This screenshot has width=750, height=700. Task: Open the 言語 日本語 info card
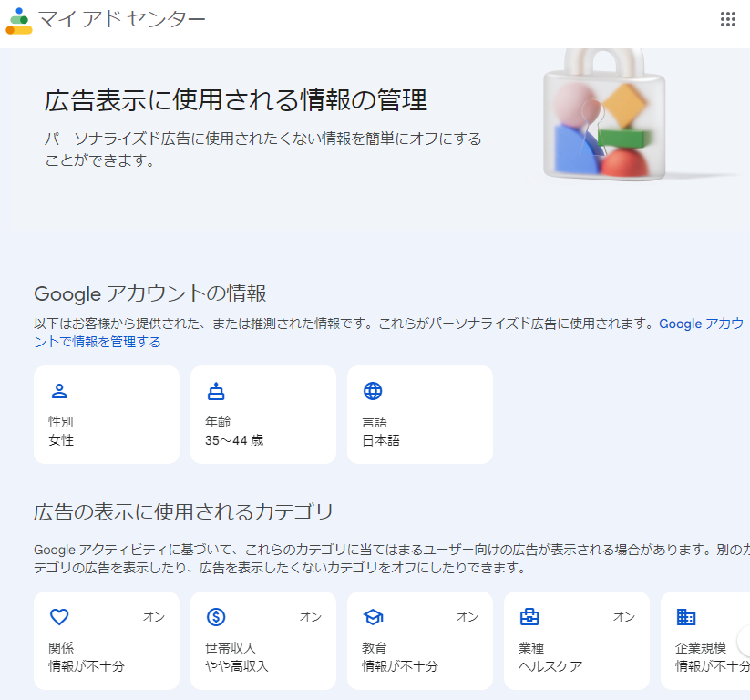[x=420, y=415]
